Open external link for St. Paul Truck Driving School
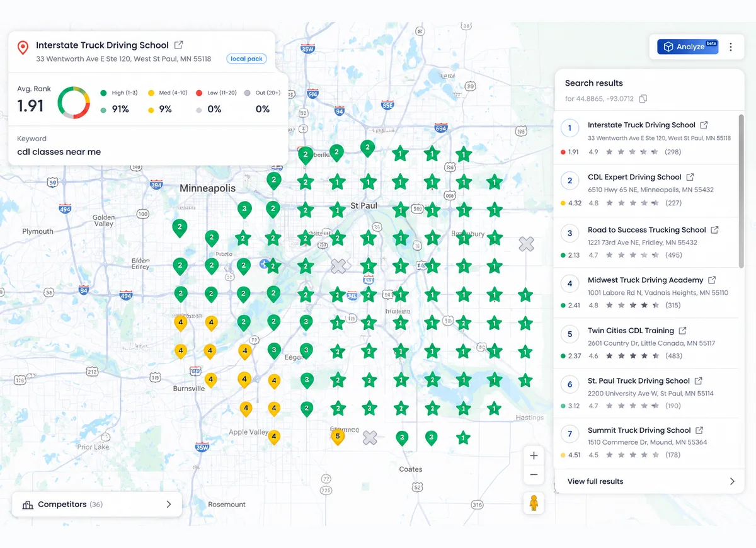 coord(698,380)
